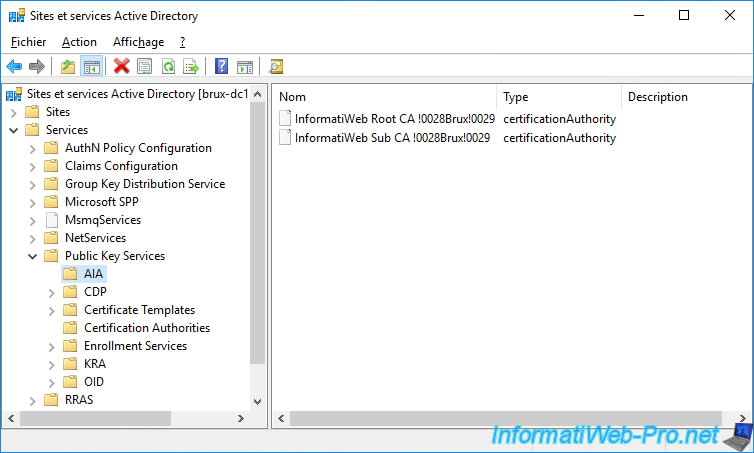754x453 pixels.
Task: Select InformatiWeb Sub CA entry
Action: (x=392, y=138)
